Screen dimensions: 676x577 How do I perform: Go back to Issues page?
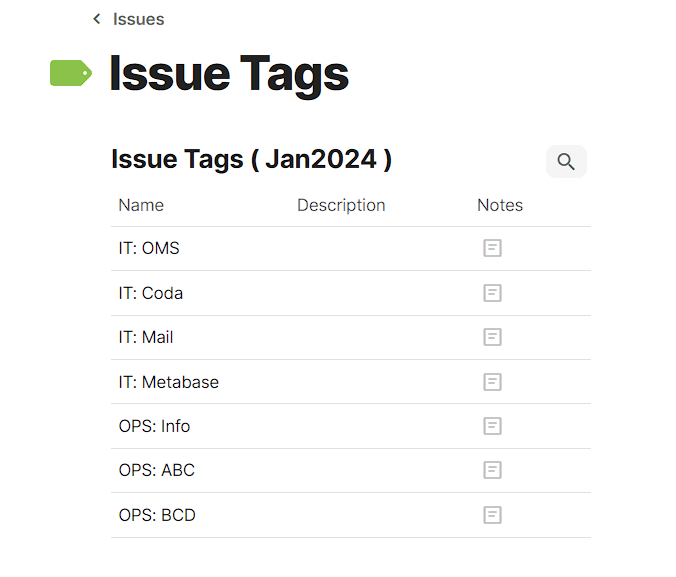coord(138,19)
